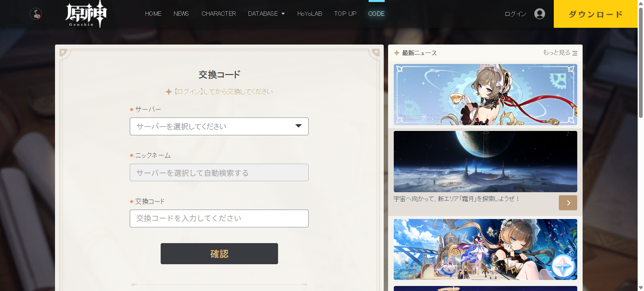This screenshot has height=291, width=644.
Task: Click the DATABASE dropdown arrow
Action: (x=283, y=14)
